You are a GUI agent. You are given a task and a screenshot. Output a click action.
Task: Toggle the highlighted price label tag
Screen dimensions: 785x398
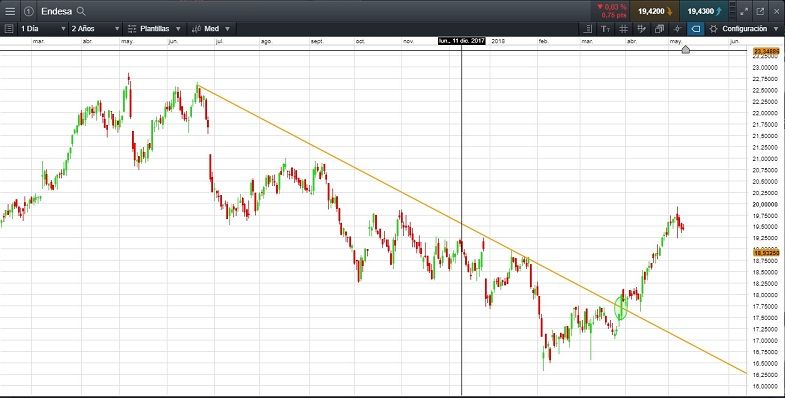point(695,29)
